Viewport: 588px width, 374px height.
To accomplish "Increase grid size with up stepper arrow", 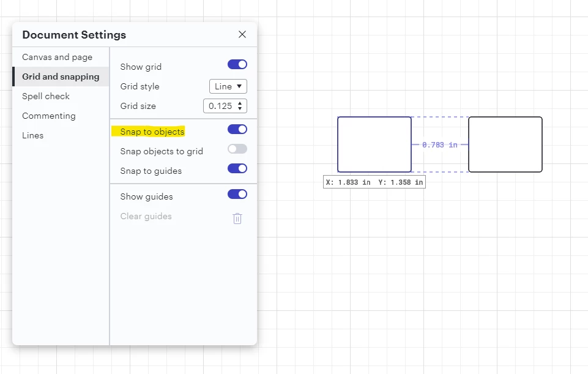I will click(240, 103).
